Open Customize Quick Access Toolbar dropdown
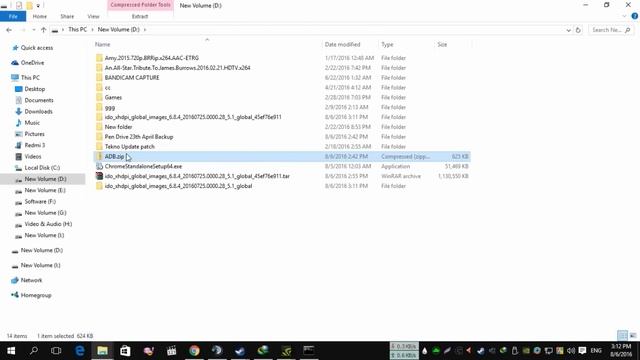 [x=38, y=6]
